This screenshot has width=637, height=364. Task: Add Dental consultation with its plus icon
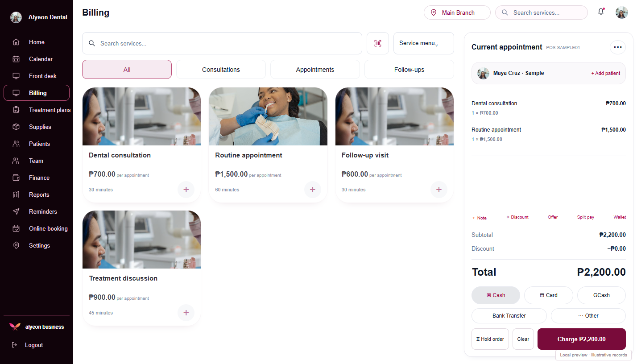[186, 190]
